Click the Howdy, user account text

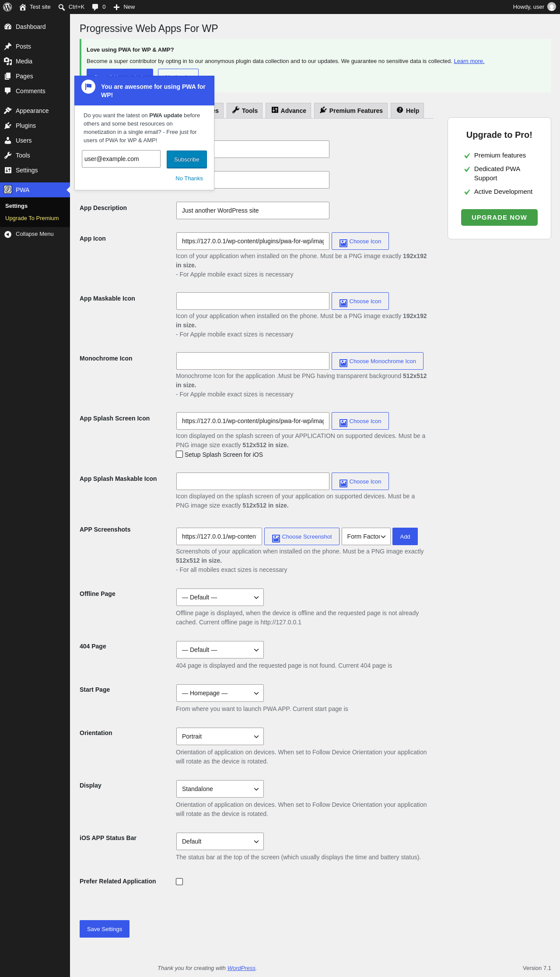(x=528, y=7)
